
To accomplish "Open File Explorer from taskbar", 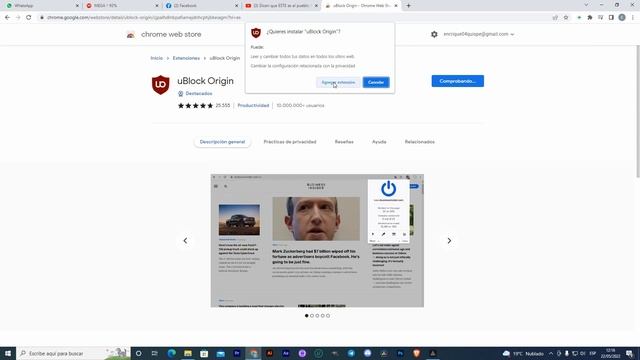I will click(188, 353).
